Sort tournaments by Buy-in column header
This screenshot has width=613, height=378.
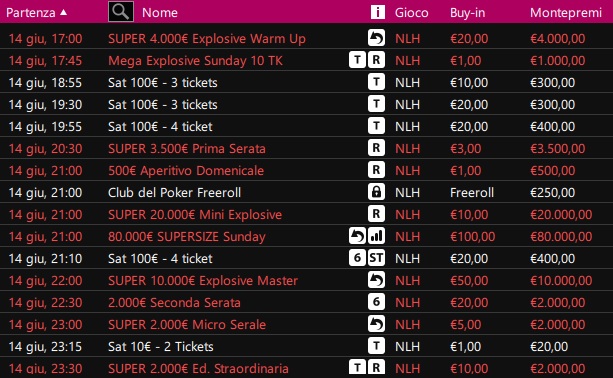coord(467,13)
